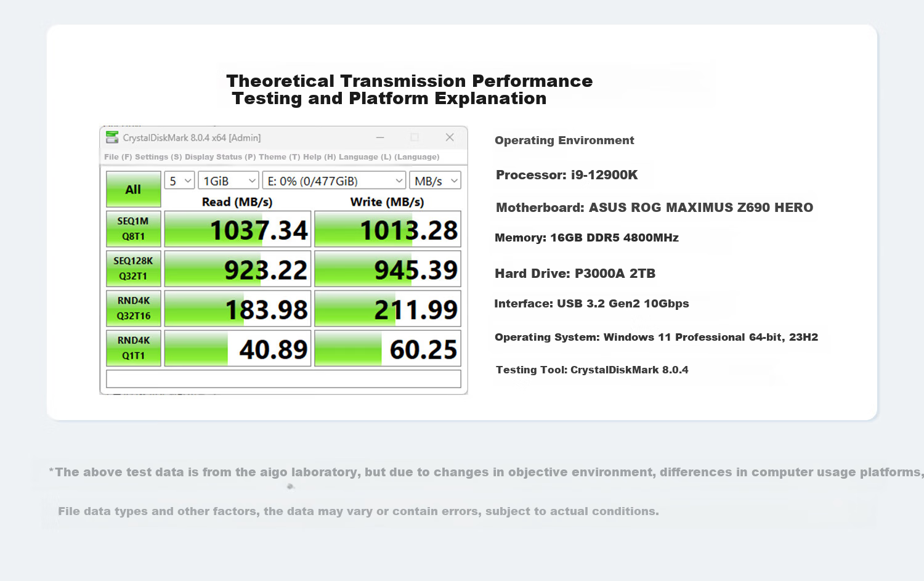924x581 pixels.
Task: Start the SEQ128K Q32T1 test
Action: point(133,269)
